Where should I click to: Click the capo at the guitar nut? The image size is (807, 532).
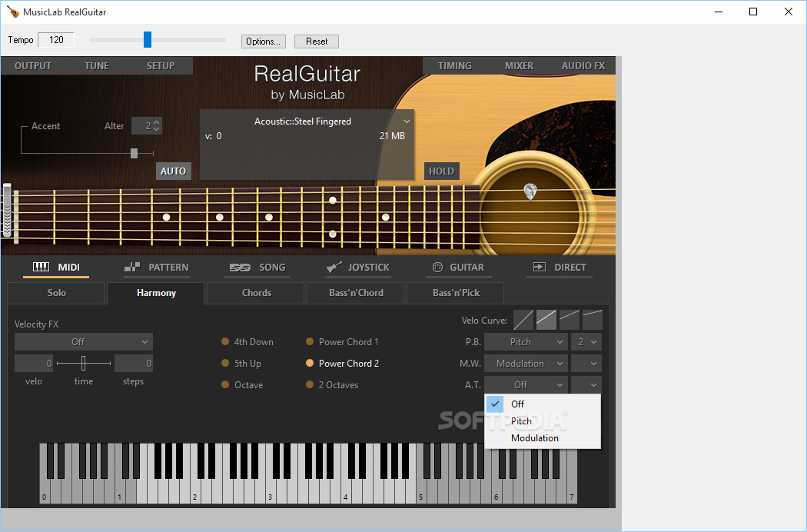7,210
